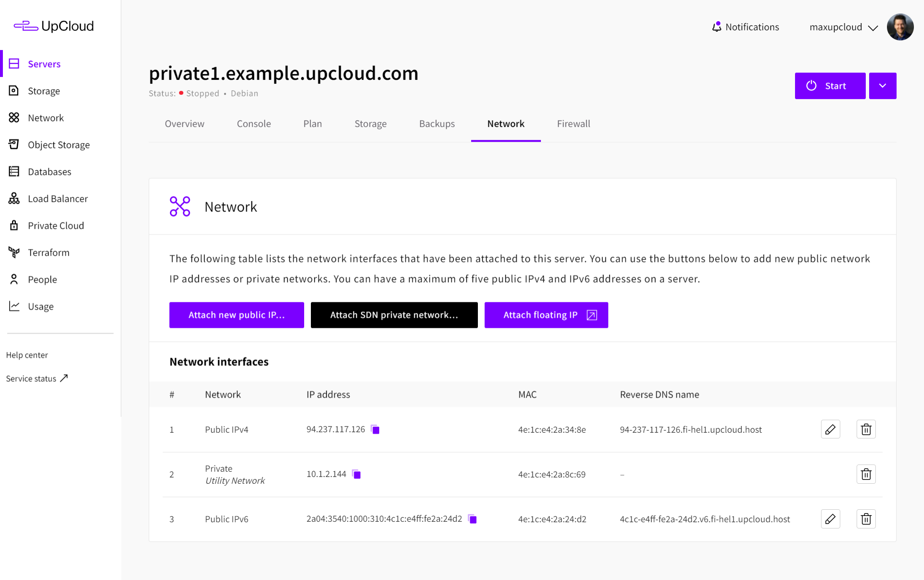Delete the Private Utility Network interface
The height and width of the screenshot is (580, 924).
[866, 474]
